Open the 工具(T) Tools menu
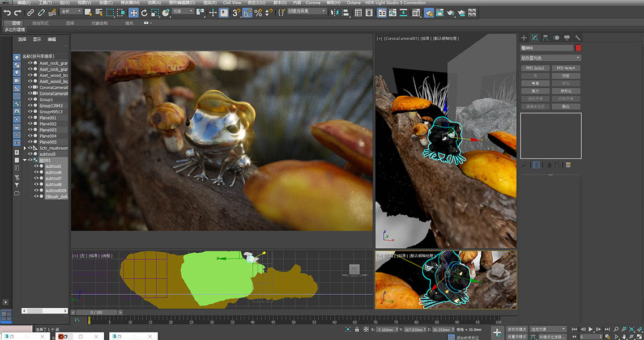This screenshot has width=644, height=340. point(45,2)
